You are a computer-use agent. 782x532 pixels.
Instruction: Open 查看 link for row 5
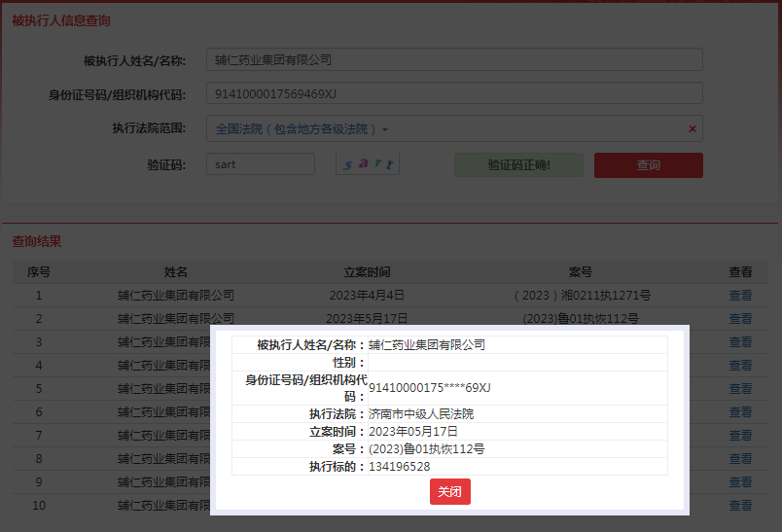pyautogui.click(x=740, y=388)
